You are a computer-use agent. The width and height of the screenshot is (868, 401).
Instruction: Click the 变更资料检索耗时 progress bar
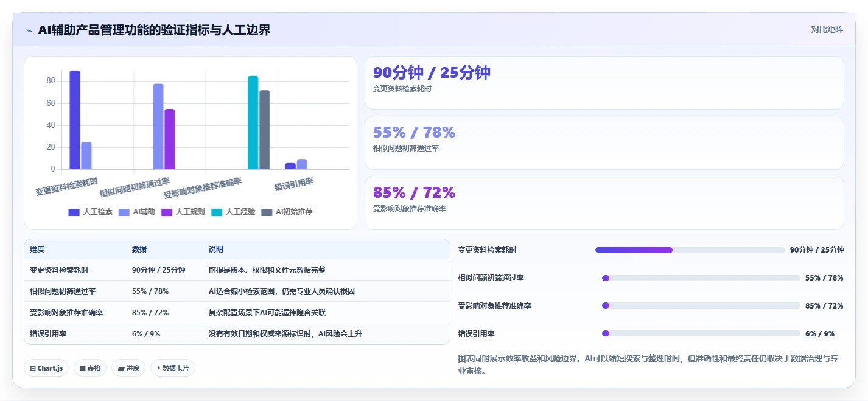tap(690, 250)
